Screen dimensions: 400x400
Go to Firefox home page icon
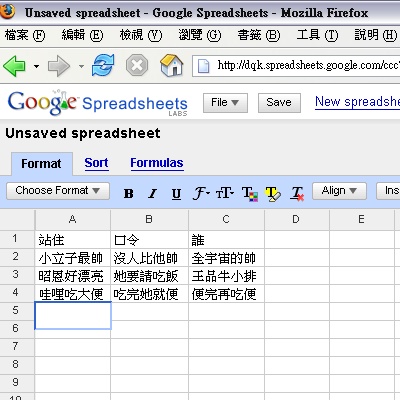tap(172, 65)
